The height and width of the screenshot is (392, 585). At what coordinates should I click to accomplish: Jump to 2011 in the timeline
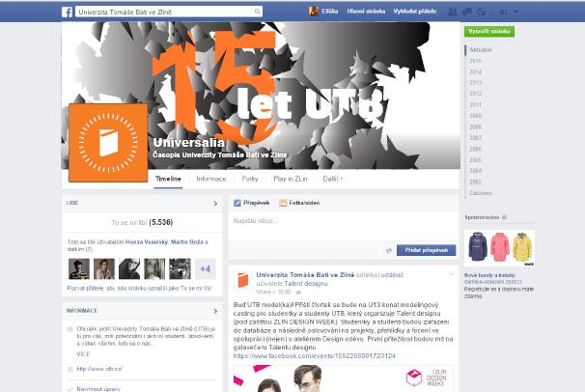click(475, 103)
